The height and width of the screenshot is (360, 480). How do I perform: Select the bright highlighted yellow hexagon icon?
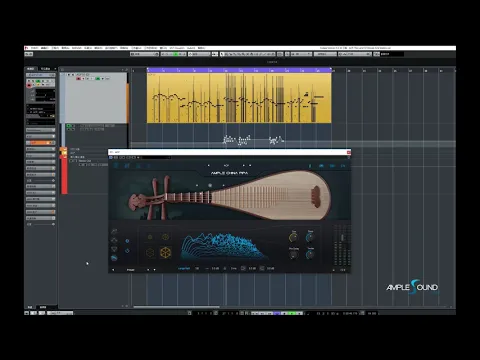pyautogui.click(x=166, y=252)
